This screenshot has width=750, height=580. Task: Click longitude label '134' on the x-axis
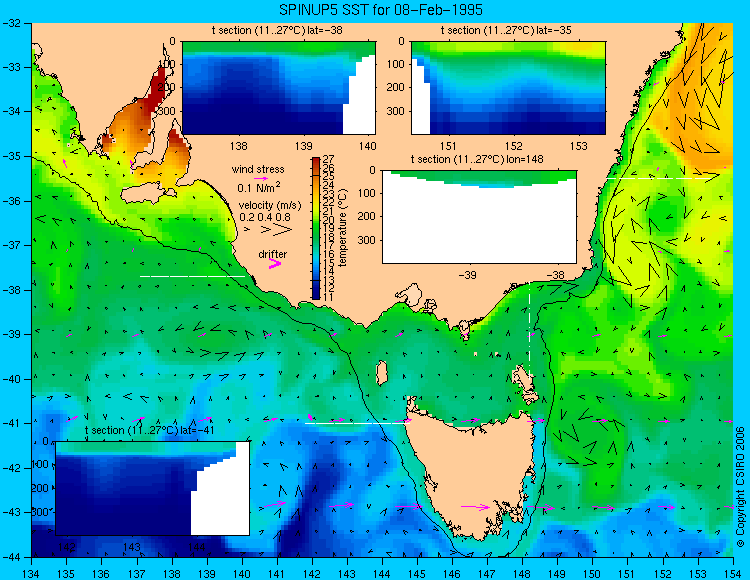[x=32, y=574]
